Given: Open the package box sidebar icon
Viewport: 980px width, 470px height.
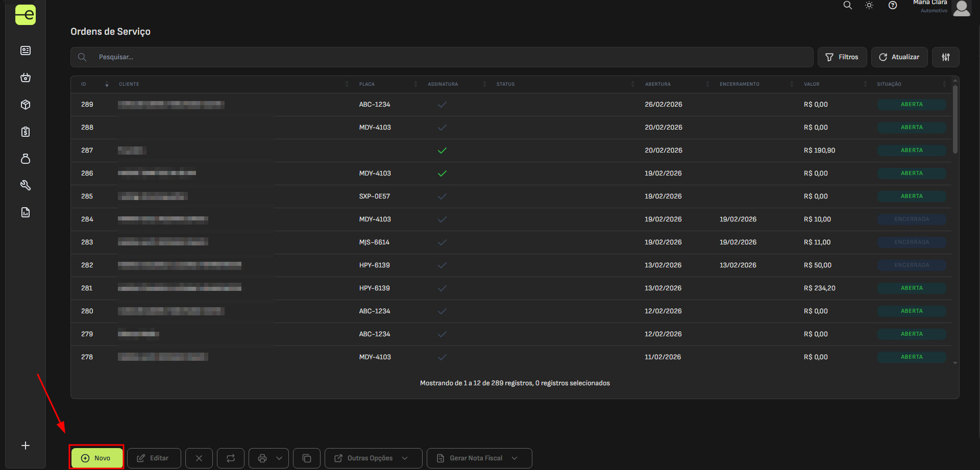Looking at the screenshot, I should (26, 105).
